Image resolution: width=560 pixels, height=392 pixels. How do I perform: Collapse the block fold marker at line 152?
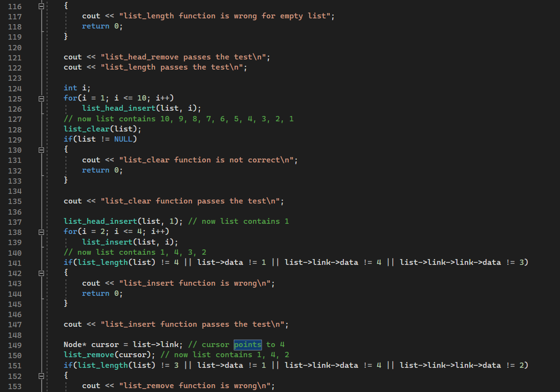pyautogui.click(x=41, y=375)
